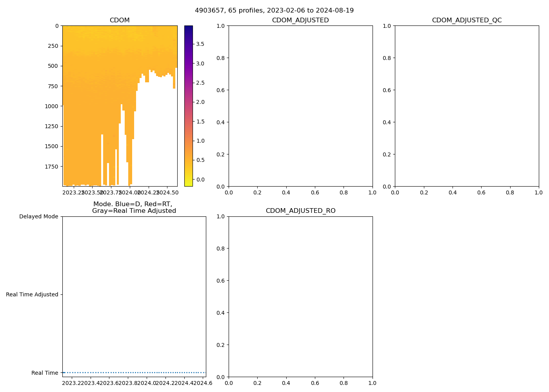Click the CDOM_ADJUSTED_QC plot title
This screenshot has width=549, height=392.
[467, 20]
